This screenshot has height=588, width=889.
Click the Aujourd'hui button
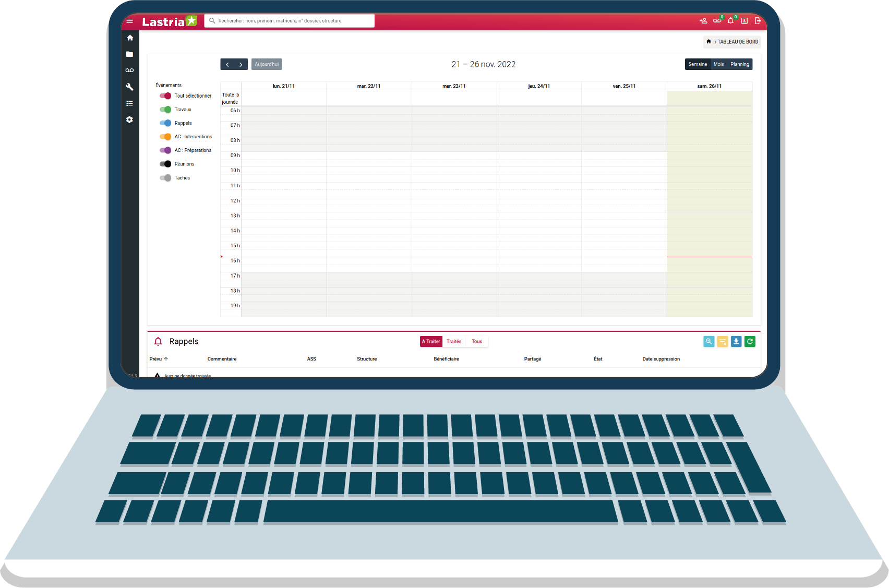click(267, 64)
